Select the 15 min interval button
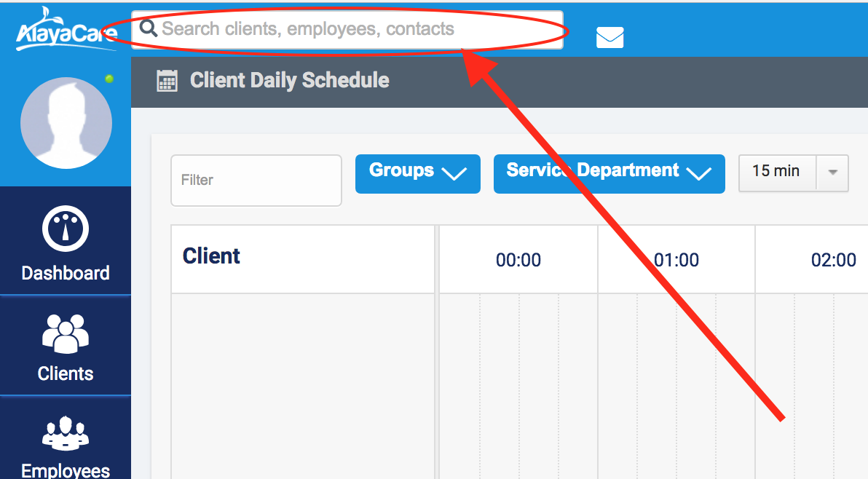868x479 pixels. 777,173
